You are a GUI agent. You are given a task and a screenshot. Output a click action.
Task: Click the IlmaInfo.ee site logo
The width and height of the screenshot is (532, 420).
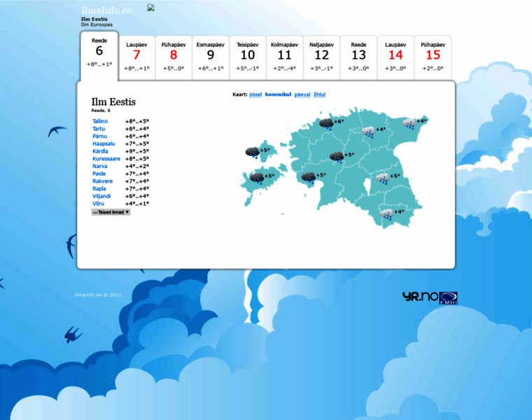click(x=106, y=10)
